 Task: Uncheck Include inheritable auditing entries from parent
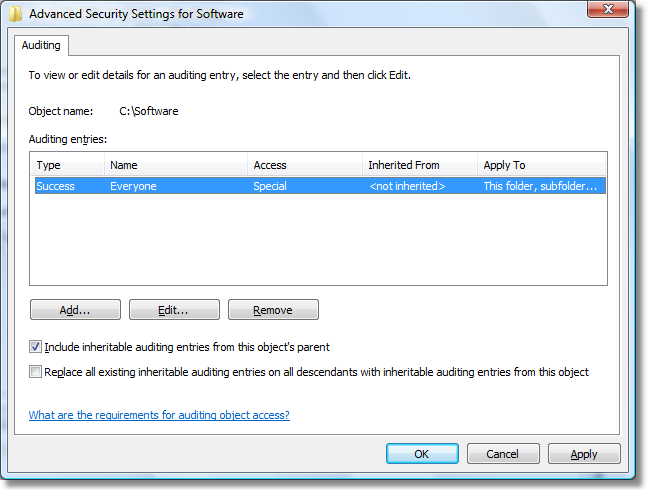(x=35, y=347)
